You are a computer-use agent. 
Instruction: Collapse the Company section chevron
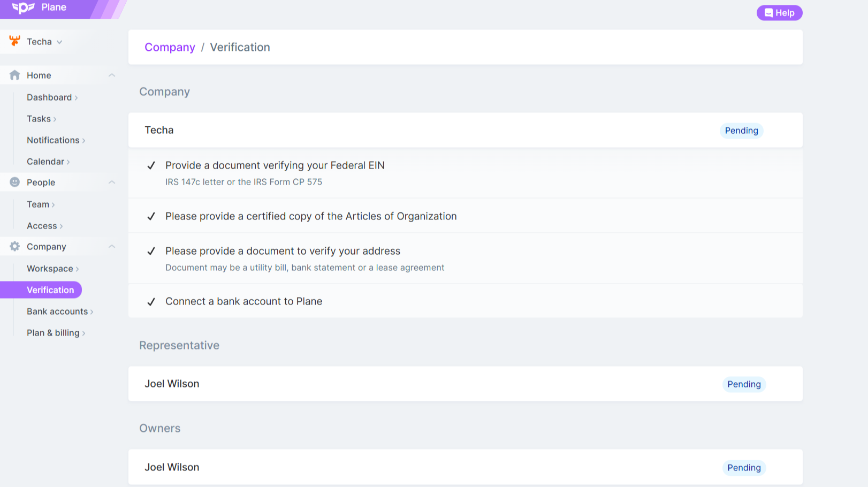click(x=112, y=247)
